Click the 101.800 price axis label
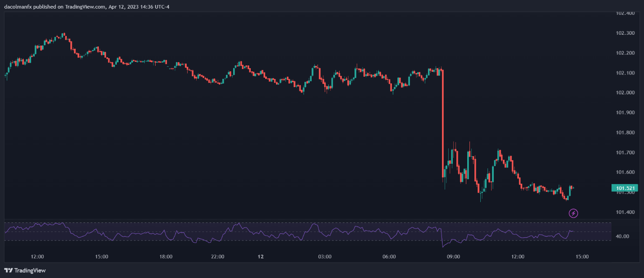Screen dimensions: 644x278 coord(626,132)
